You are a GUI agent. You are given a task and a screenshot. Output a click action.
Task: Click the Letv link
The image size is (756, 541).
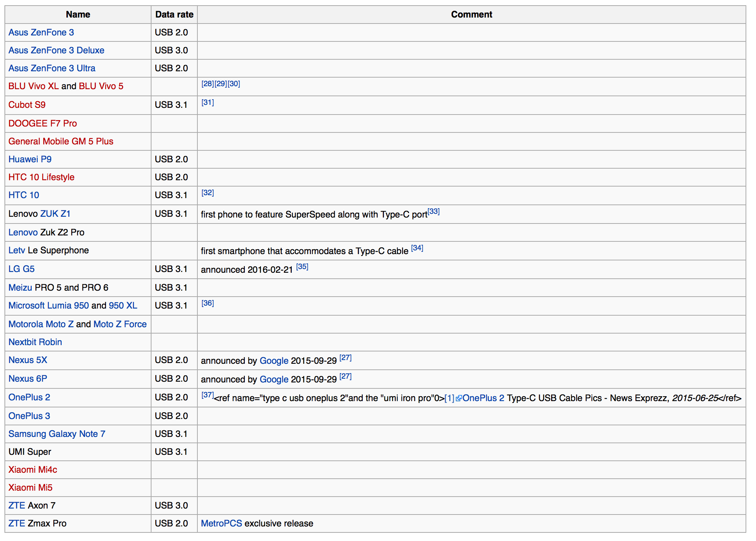click(x=17, y=250)
